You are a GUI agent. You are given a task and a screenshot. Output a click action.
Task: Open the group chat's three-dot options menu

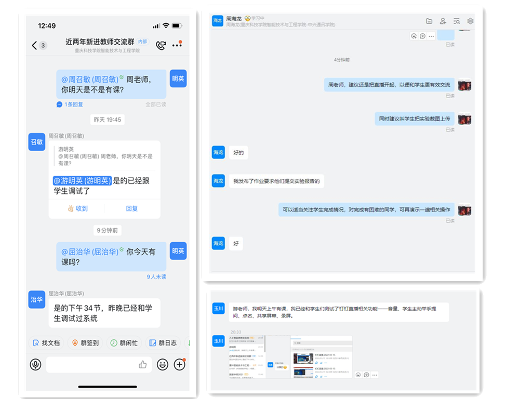point(177,45)
